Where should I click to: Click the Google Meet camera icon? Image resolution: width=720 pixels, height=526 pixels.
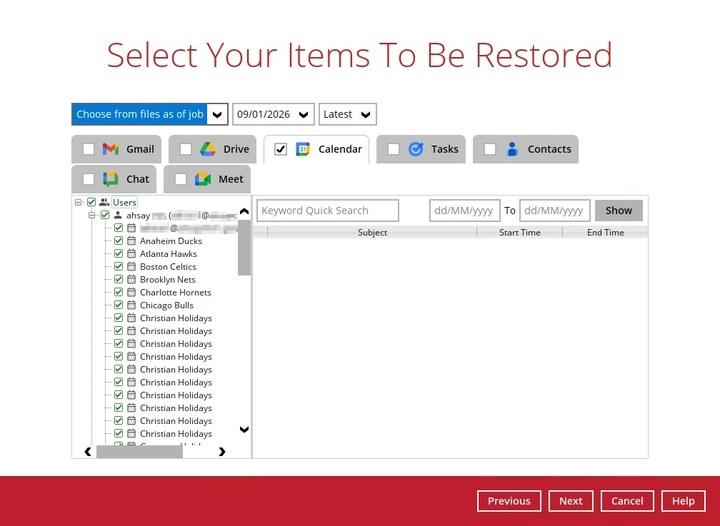click(x=203, y=179)
